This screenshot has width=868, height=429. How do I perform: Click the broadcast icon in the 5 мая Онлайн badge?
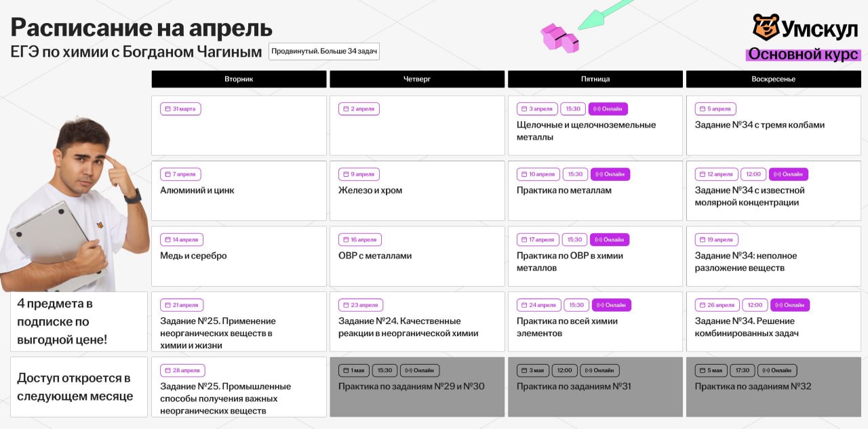click(x=766, y=371)
